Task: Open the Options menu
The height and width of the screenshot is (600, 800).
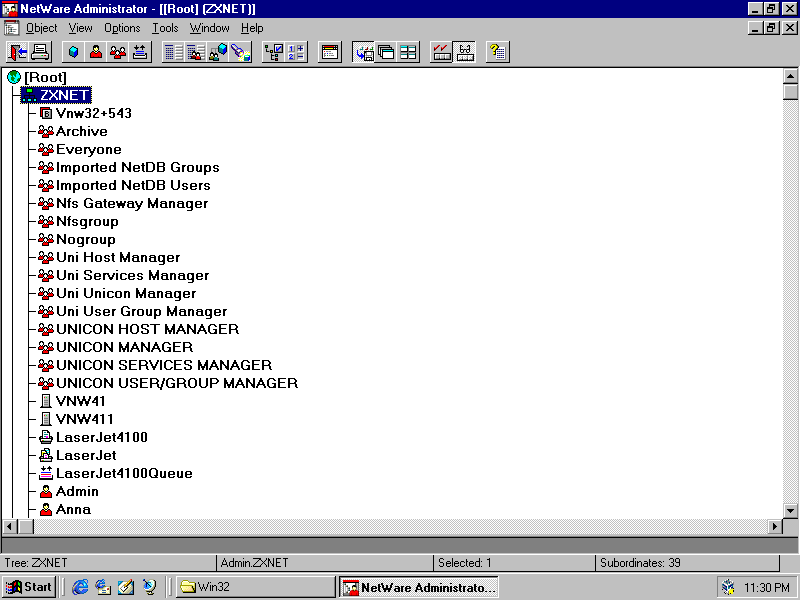Action: pos(122,28)
